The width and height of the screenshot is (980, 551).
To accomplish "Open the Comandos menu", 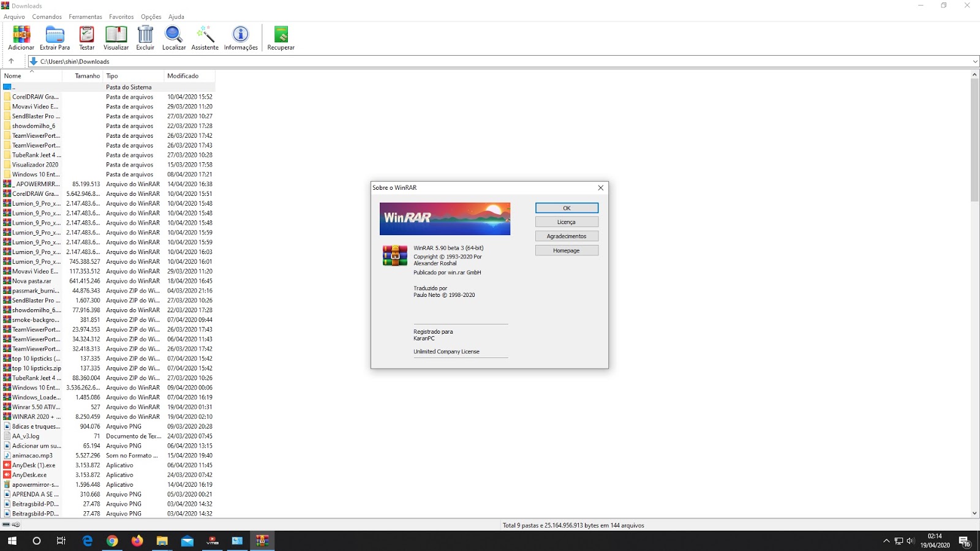I will [x=47, y=17].
